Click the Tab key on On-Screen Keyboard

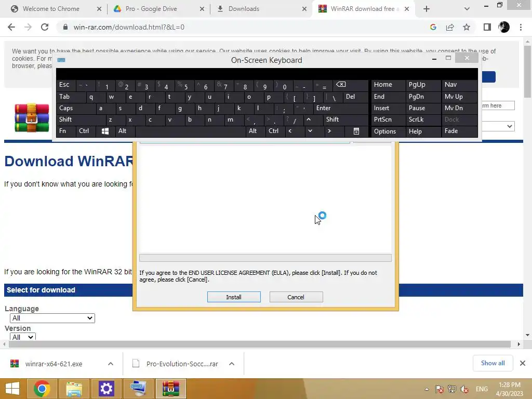click(71, 97)
